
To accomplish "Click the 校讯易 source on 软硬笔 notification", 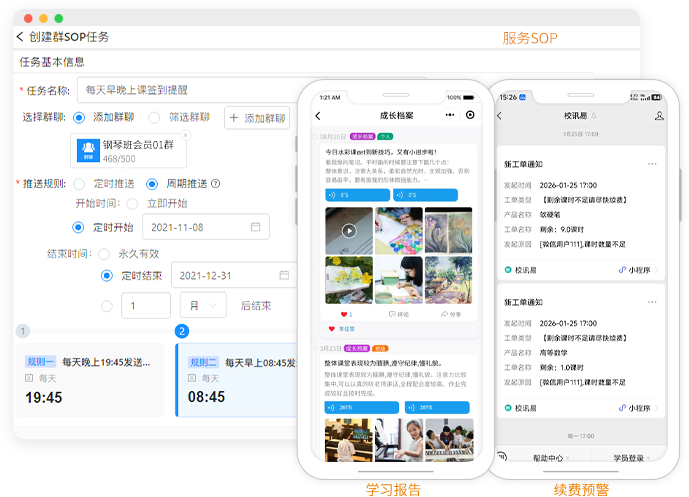I will tap(520, 270).
